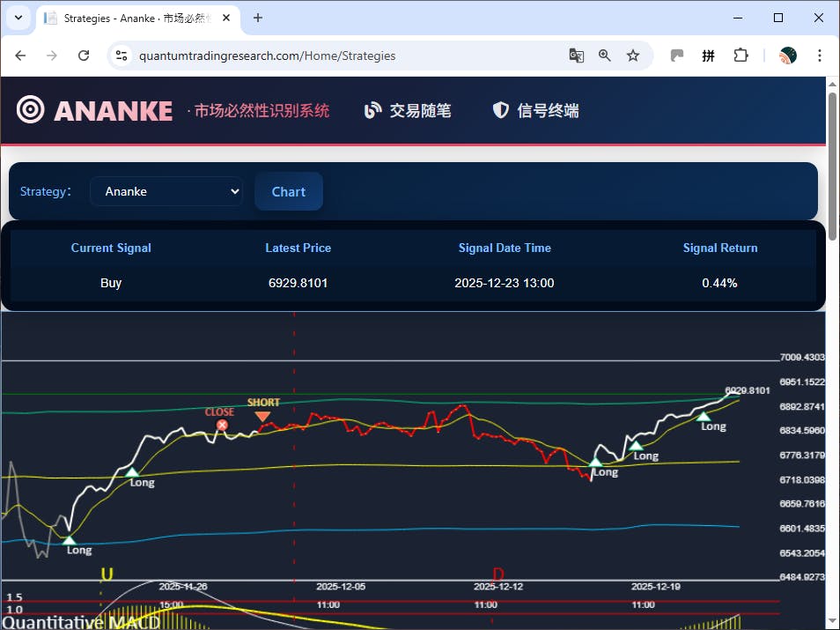The image size is (840, 630).
Task: Click the Long marker near 2025-12-19
Action: point(636,446)
